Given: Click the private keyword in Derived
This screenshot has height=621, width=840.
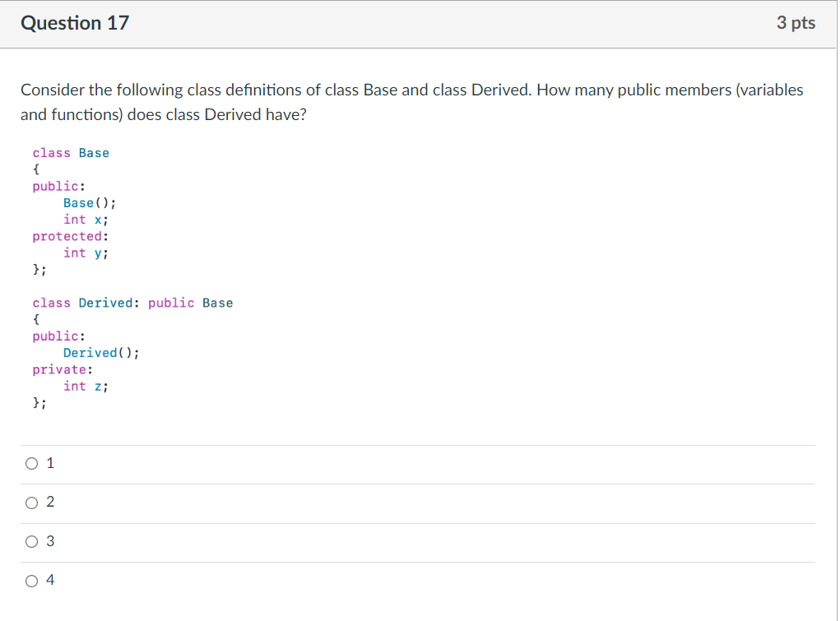Looking at the screenshot, I should [61, 369].
